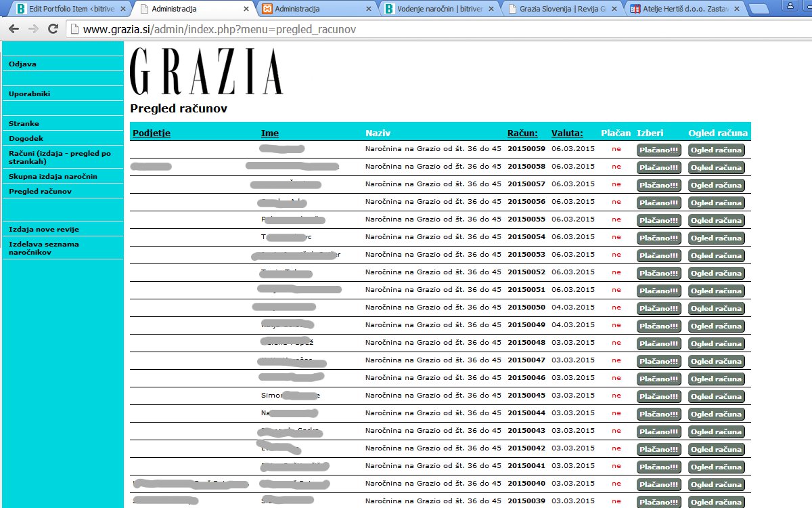Click the browser address bar URL
The width and height of the screenshot is (812, 508).
pyautogui.click(x=219, y=30)
